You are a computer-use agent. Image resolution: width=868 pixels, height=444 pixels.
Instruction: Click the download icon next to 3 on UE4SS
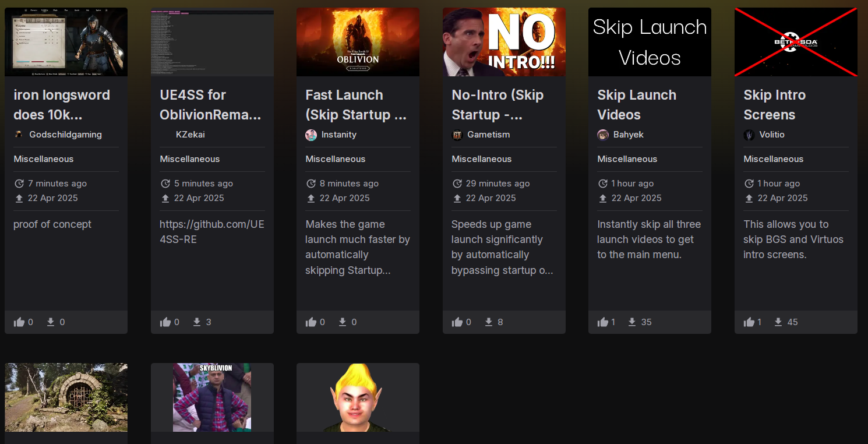197,322
